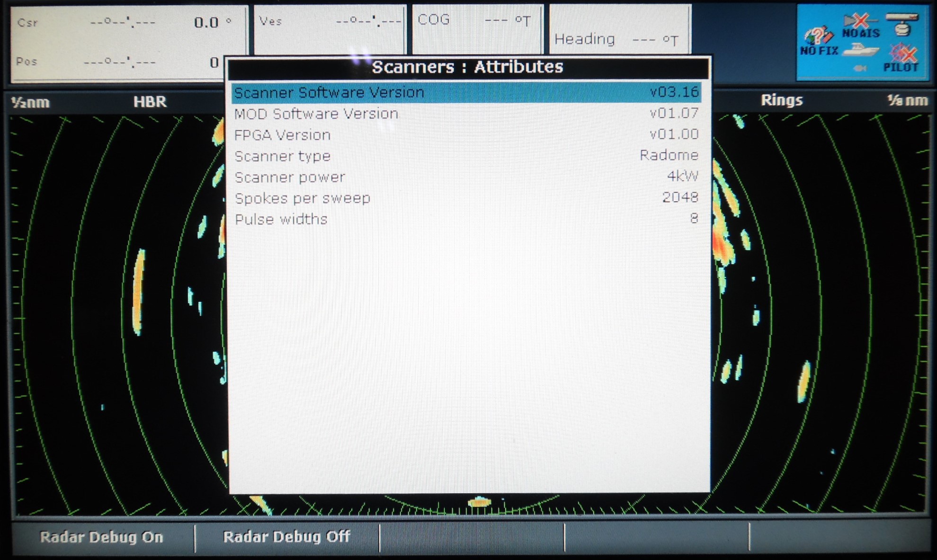Click the Heading data box
Viewport: 937px width, 560px height.
click(x=619, y=29)
